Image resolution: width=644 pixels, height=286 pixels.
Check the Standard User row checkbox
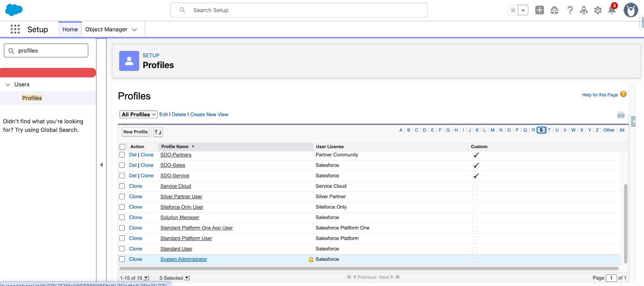point(122,249)
